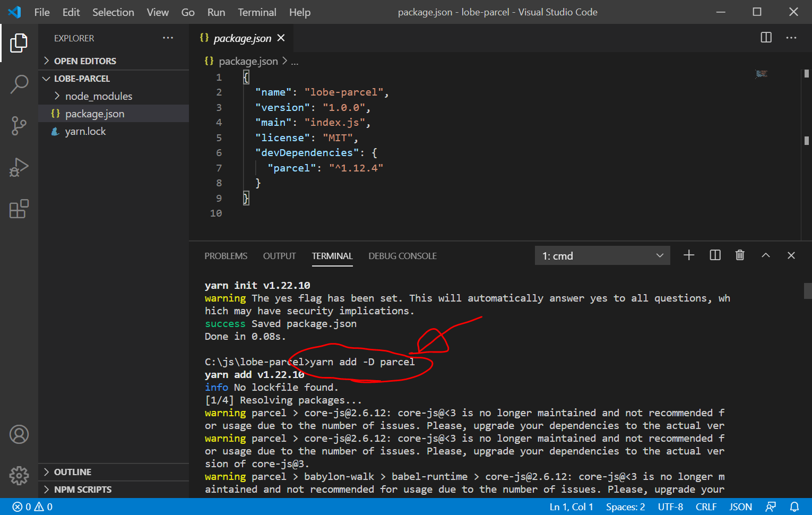
Task: Open editor more actions ellipsis
Action: [791, 37]
